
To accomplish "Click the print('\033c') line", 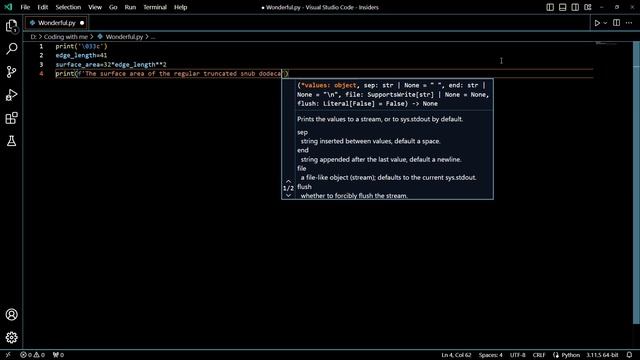I will coord(81,46).
